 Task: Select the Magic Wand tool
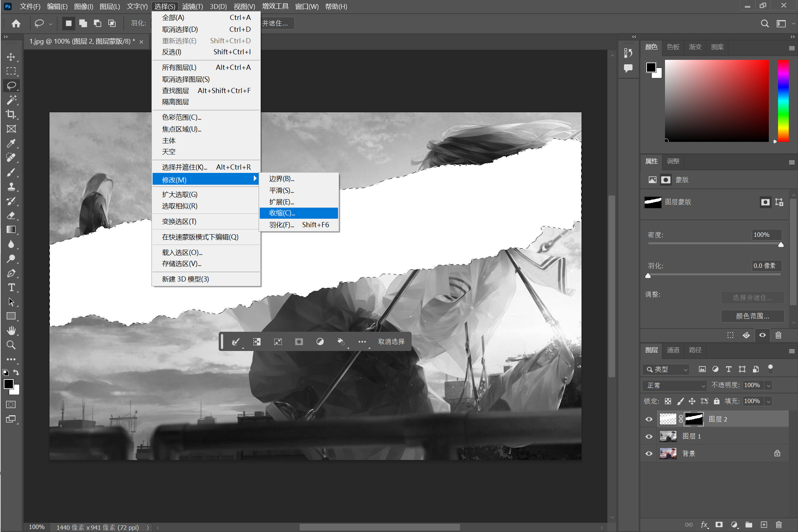coord(11,100)
